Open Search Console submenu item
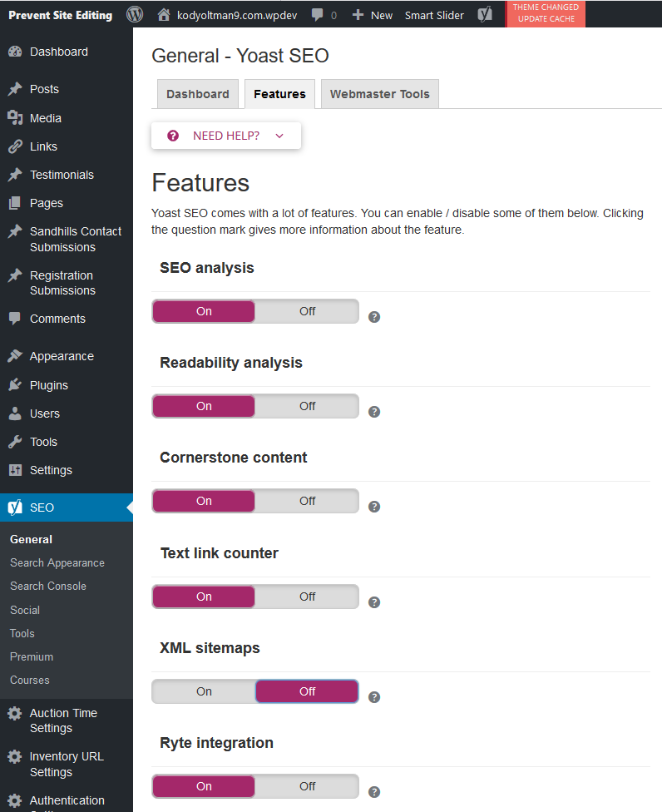 point(48,587)
